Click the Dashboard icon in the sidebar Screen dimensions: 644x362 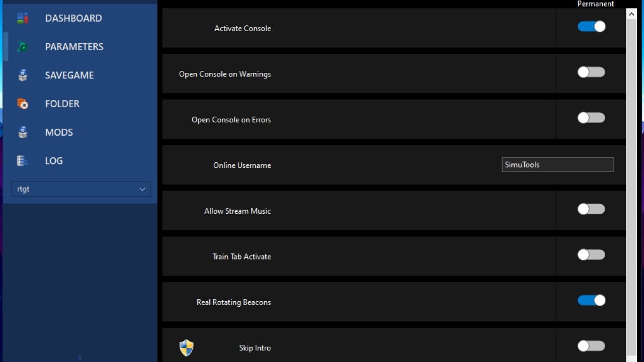23,18
